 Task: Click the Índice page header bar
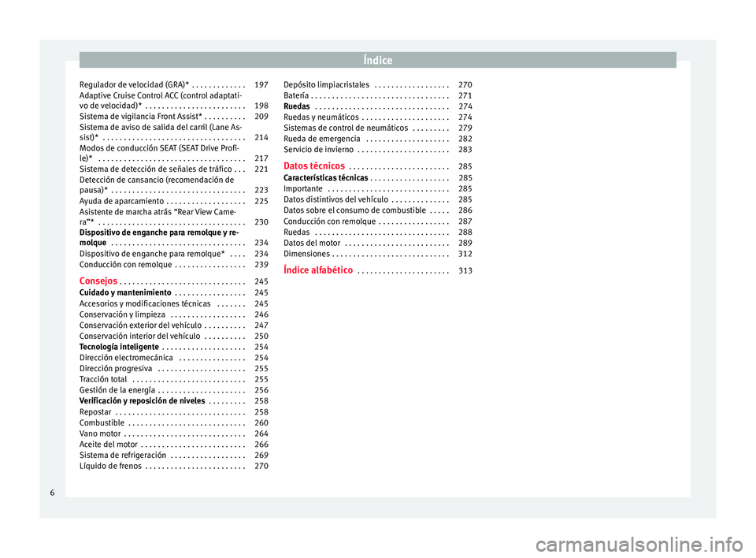point(378,60)
